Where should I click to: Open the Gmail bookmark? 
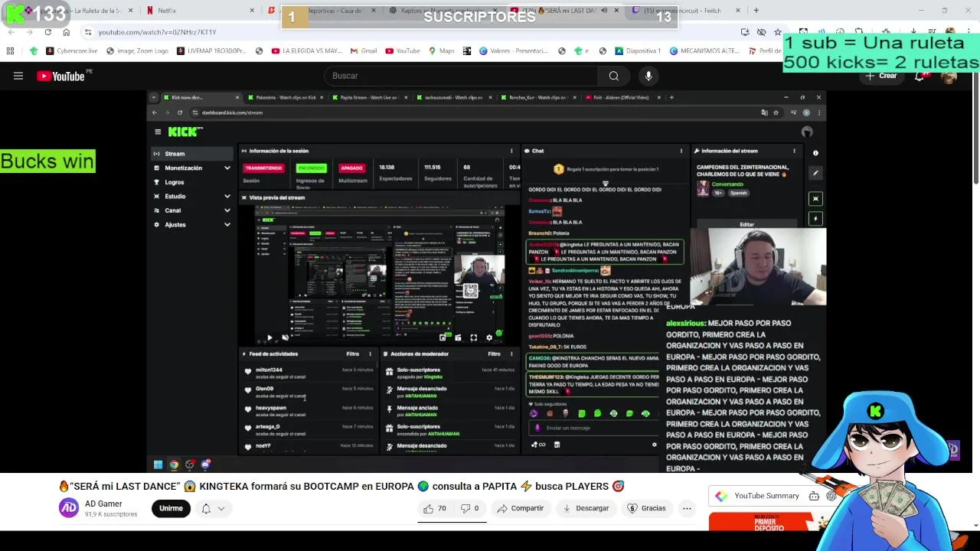click(364, 51)
